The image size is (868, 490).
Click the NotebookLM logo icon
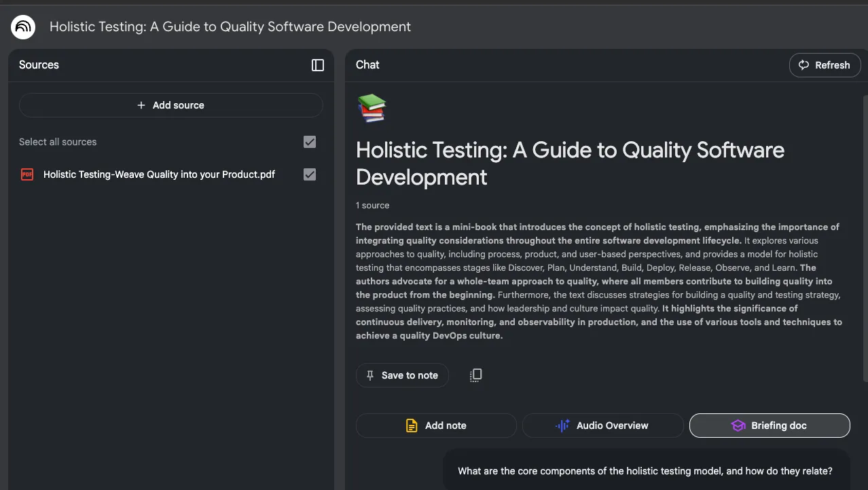tap(23, 27)
